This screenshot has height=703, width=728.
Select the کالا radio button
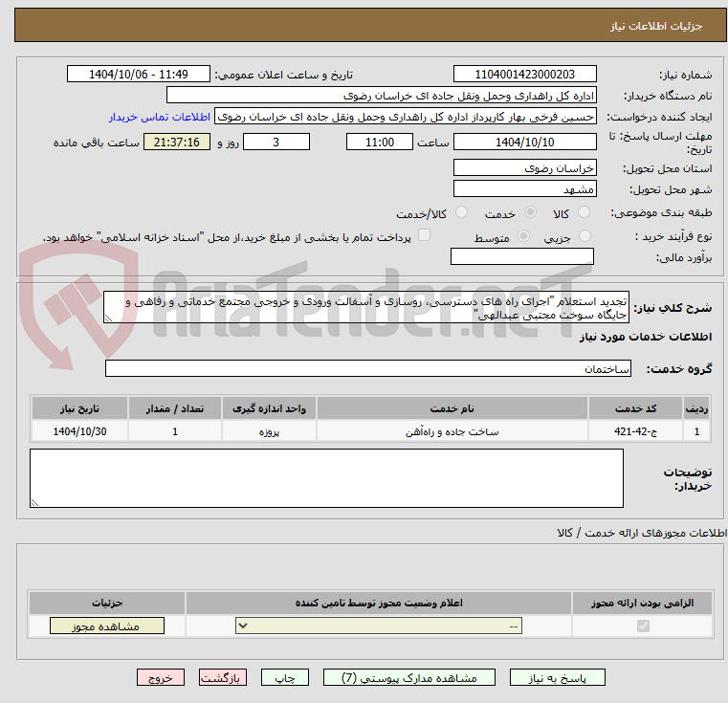pyautogui.click(x=584, y=212)
